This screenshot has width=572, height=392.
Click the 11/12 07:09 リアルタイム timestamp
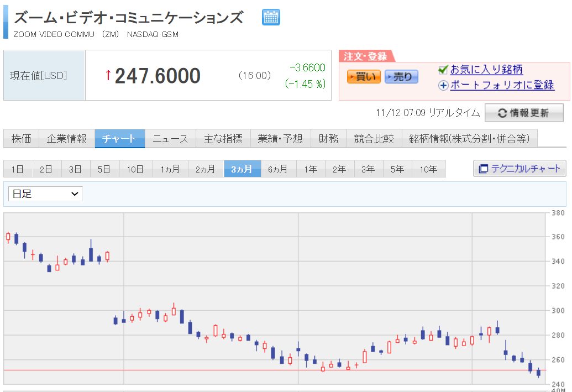(428, 112)
